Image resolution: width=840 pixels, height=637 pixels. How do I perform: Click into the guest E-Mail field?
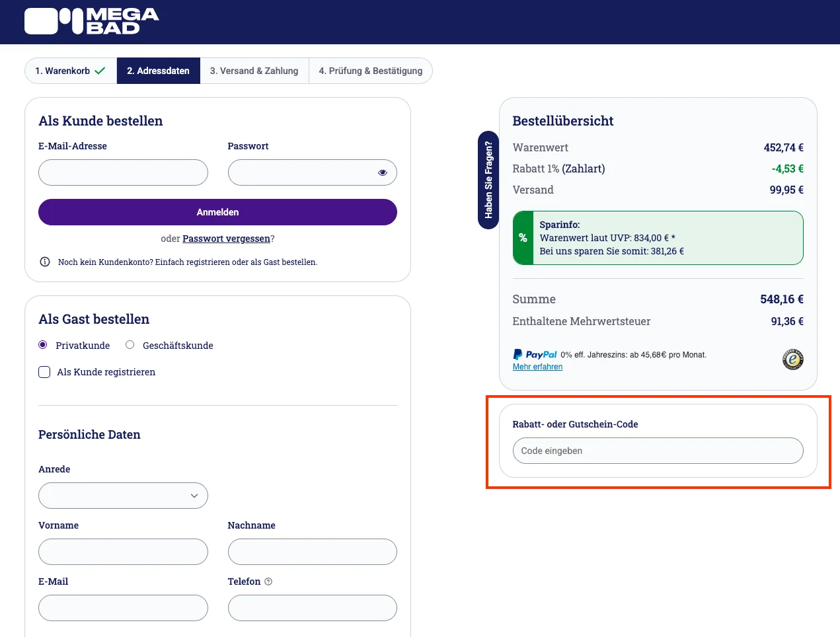tap(123, 608)
